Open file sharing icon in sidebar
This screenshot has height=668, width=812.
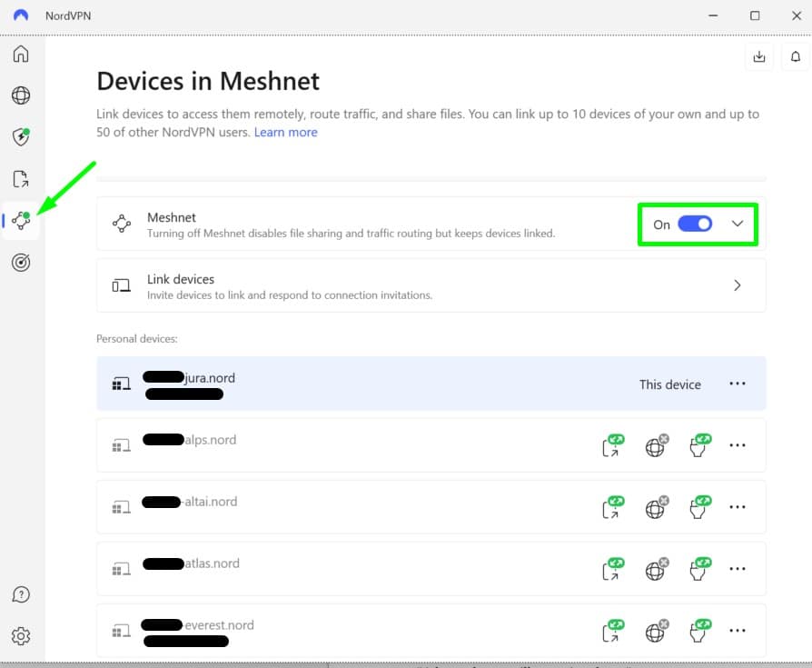[x=21, y=179]
